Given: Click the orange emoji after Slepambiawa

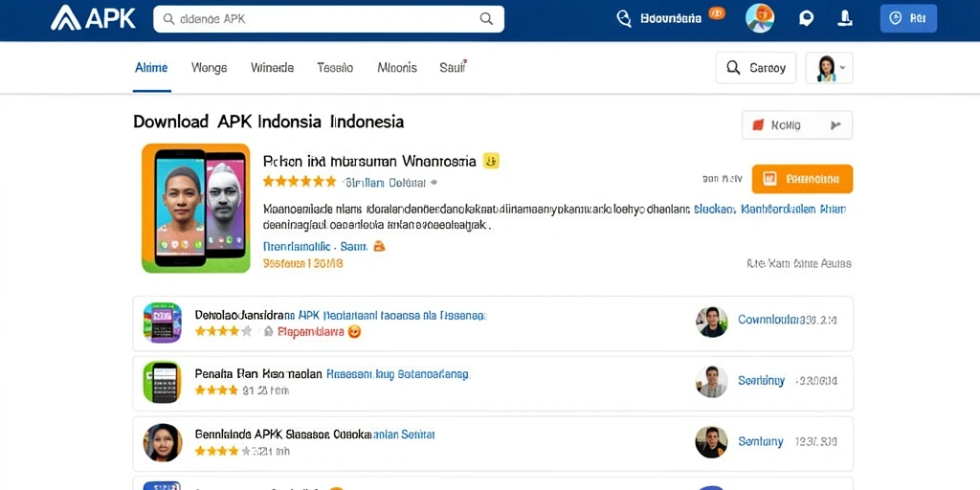Looking at the screenshot, I should (354, 332).
